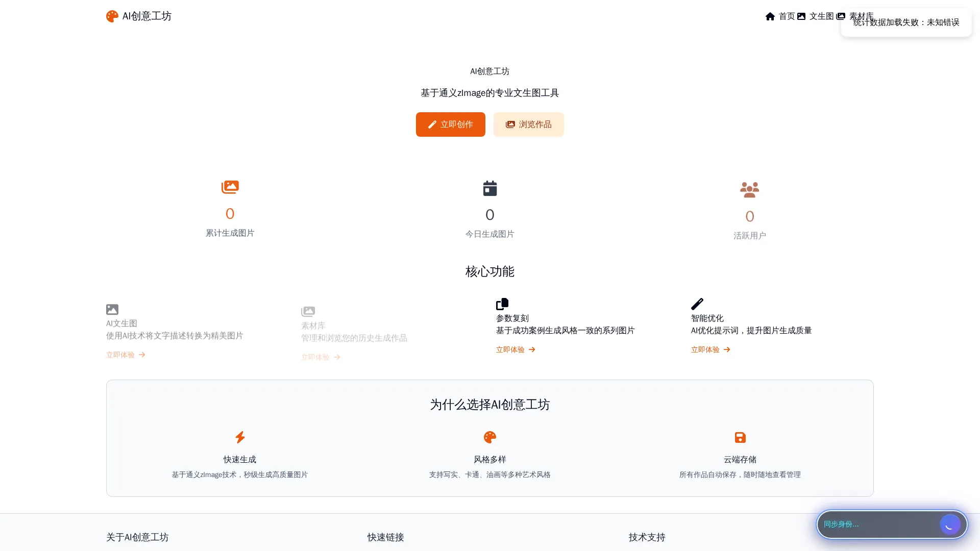The height and width of the screenshot is (551, 980).
Task: Click the copy icon on the 参数复刻 card
Action: [x=502, y=304]
